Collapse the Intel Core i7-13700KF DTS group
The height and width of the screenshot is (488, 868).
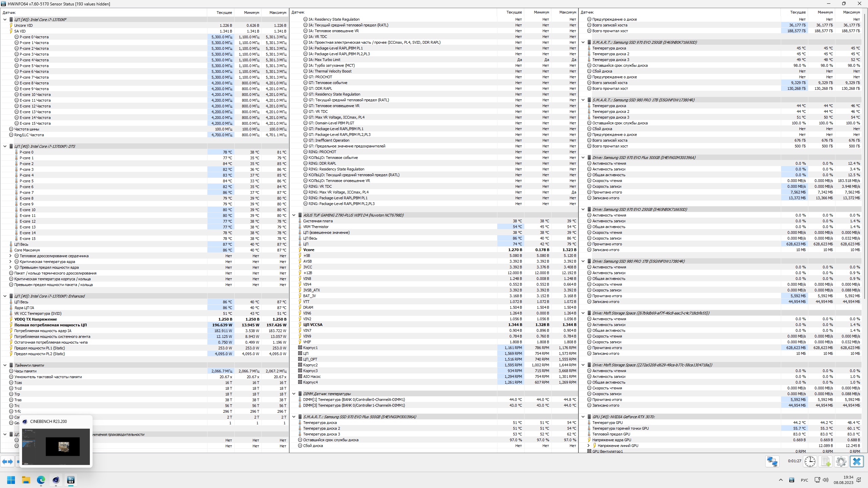point(5,146)
